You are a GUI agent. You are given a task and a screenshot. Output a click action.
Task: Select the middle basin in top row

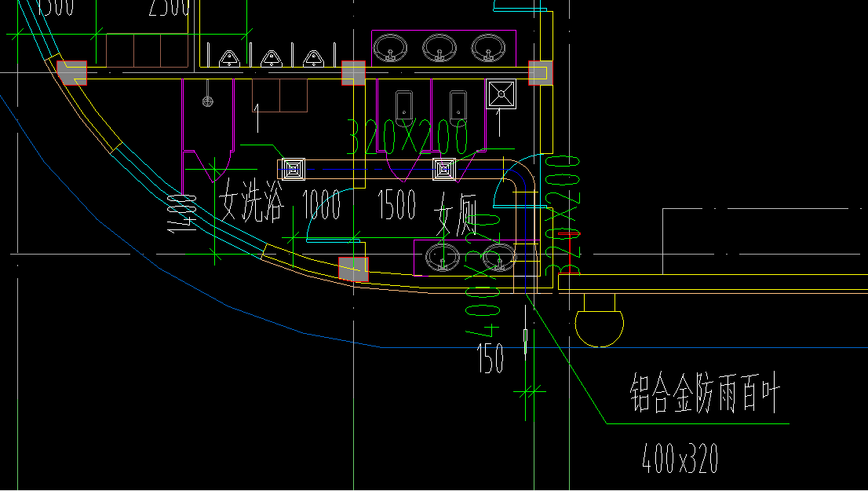(438, 47)
